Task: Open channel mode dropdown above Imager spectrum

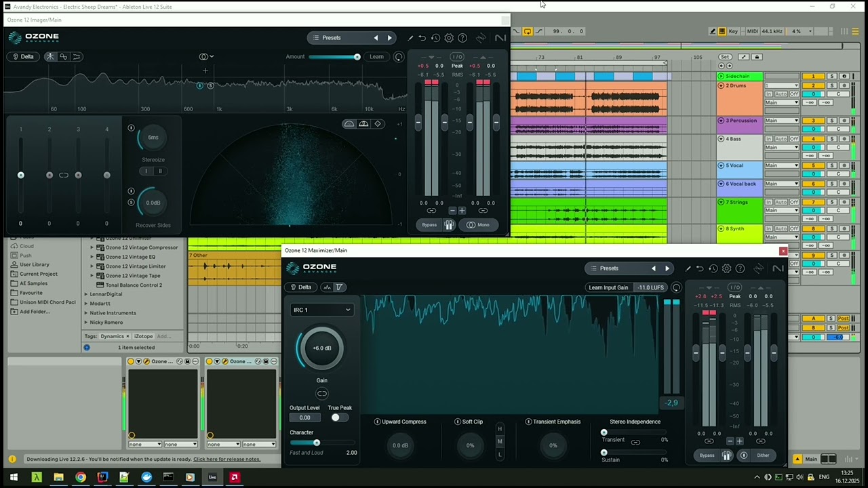Action: [x=206, y=56]
